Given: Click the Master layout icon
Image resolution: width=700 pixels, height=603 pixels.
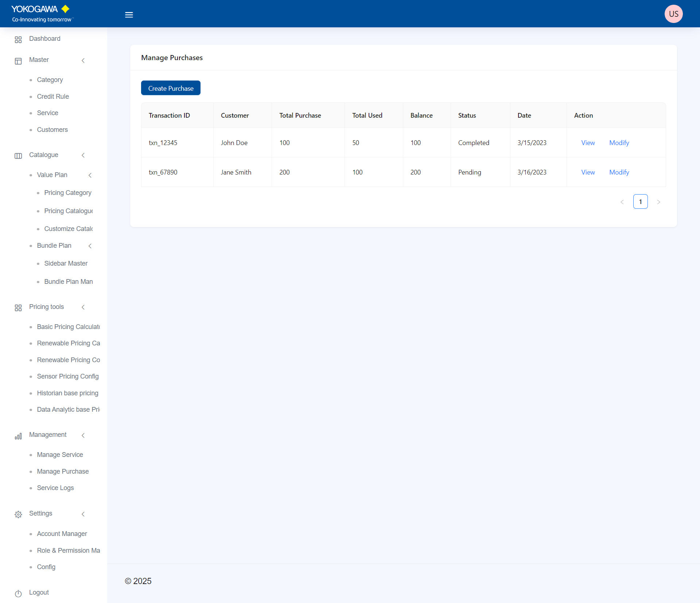Looking at the screenshot, I should tap(18, 61).
